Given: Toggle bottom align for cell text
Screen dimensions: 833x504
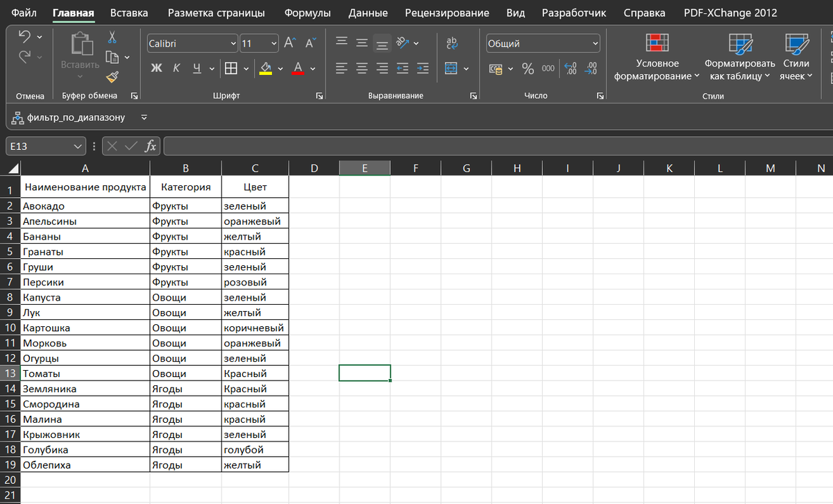Looking at the screenshot, I should pos(382,43).
